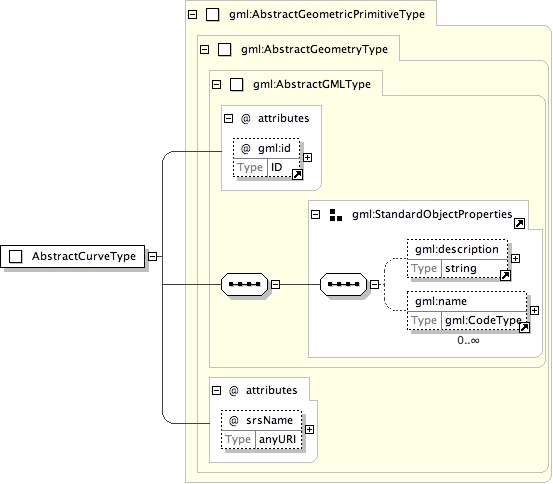The width and height of the screenshot is (553, 484).
Task: Collapse the attributes box containing srsName
Action: (x=217, y=391)
